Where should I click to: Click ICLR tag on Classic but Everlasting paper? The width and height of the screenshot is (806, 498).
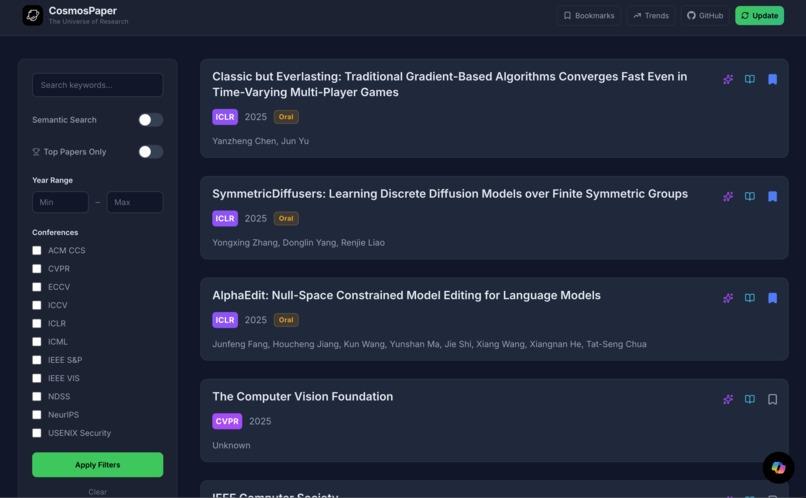click(225, 117)
